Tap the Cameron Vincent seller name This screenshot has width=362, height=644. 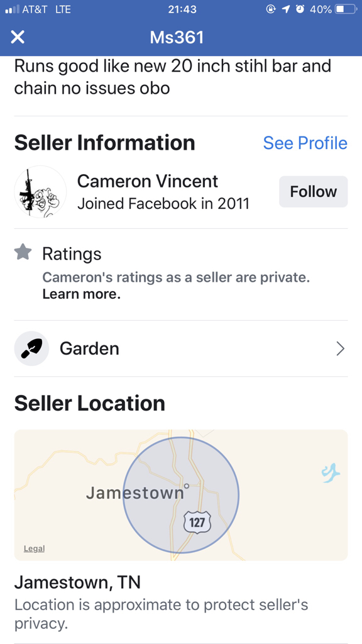click(148, 181)
